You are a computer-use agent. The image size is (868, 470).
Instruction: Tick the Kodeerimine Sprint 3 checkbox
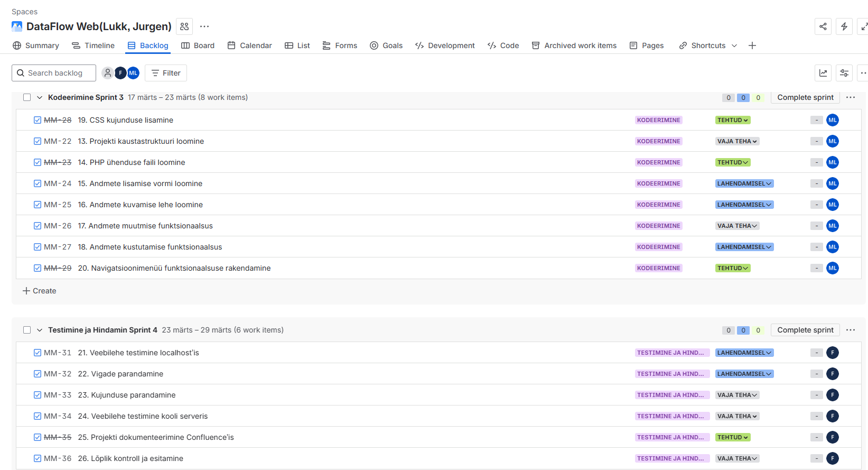click(27, 97)
